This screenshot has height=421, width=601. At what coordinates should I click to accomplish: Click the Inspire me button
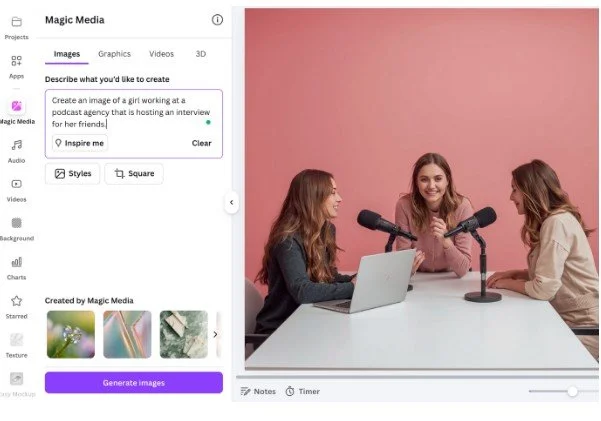(80, 143)
